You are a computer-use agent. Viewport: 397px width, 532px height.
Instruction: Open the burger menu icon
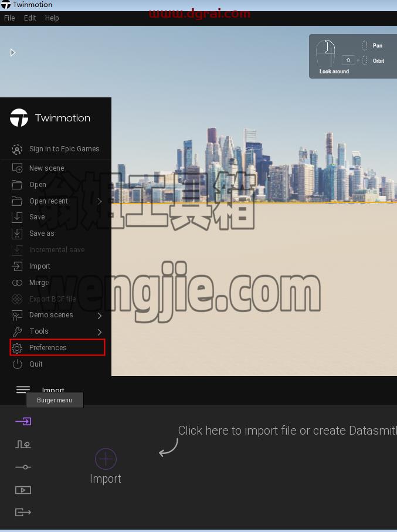coord(23,389)
